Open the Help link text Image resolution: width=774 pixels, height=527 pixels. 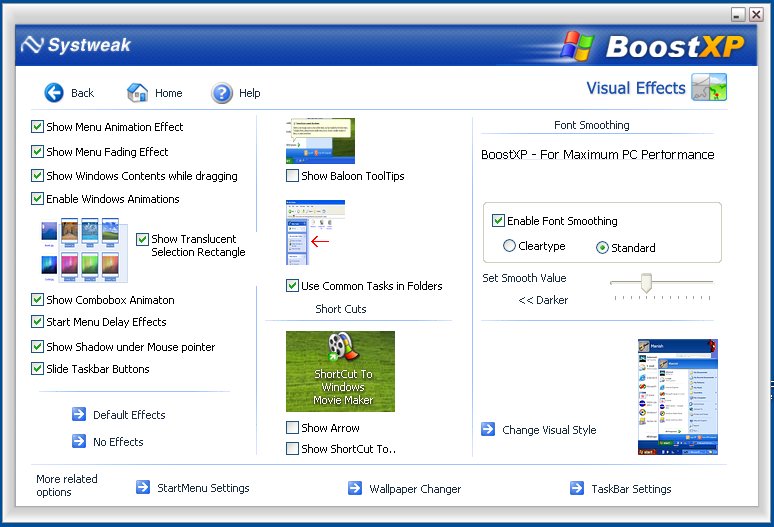(250, 93)
